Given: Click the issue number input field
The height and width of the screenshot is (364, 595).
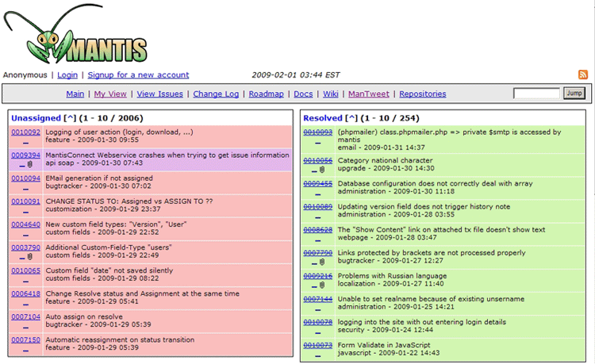Looking at the screenshot, I should click(536, 94).
